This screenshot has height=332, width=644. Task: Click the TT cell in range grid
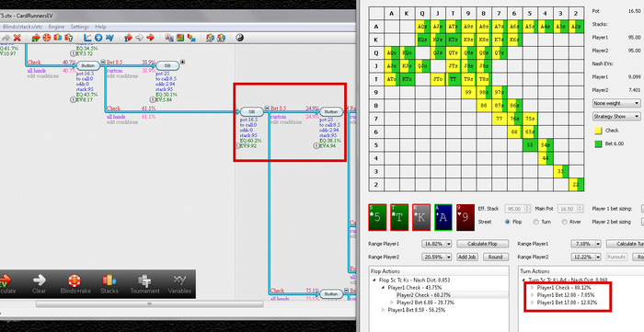coord(453,80)
